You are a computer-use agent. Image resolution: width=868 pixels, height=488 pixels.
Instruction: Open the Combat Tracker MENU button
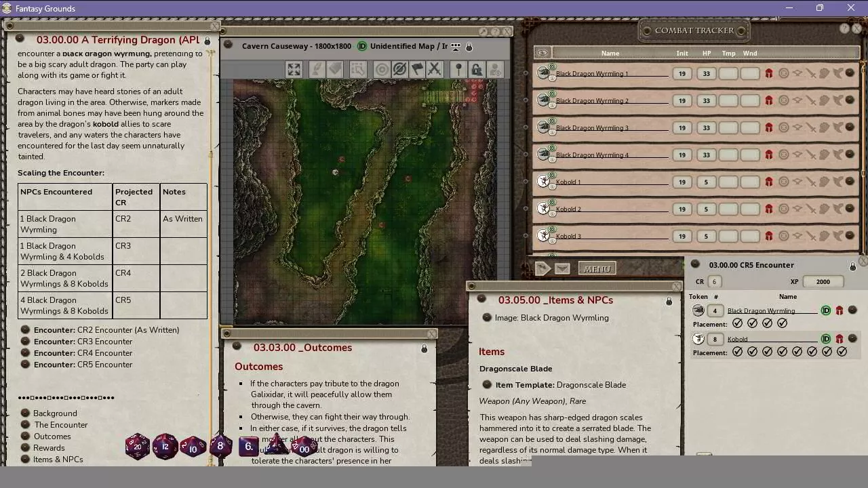tap(597, 269)
